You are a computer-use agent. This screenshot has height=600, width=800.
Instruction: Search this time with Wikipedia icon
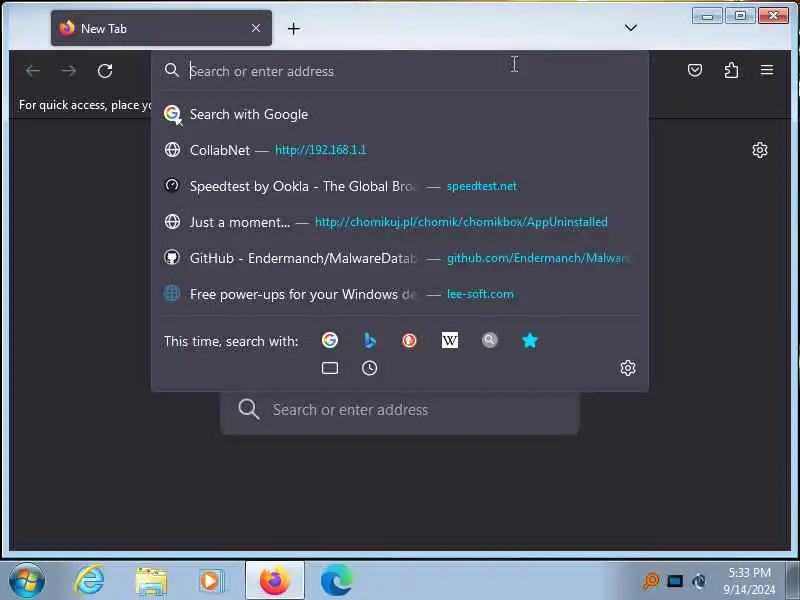(449, 340)
